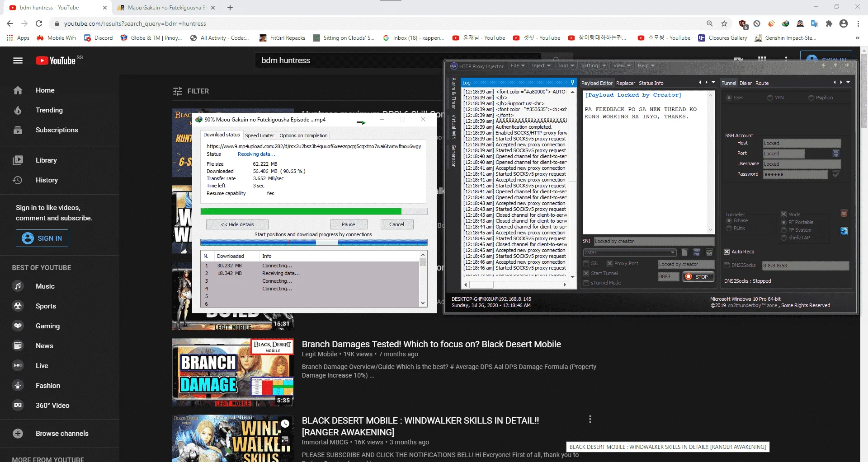
Task: Enable the DNS2Socks checkbox
Action: [x=727, y=266]
